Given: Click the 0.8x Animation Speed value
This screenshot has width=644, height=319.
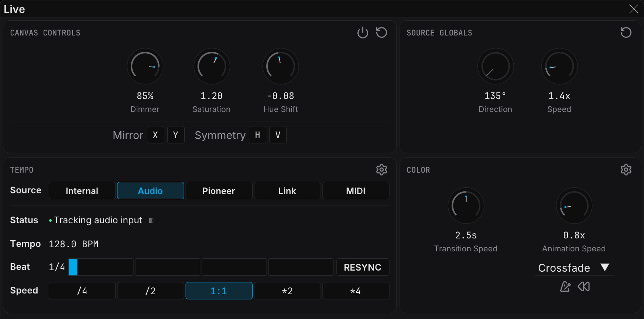Looking at the screenshot, I should click(x=574, y=235).
